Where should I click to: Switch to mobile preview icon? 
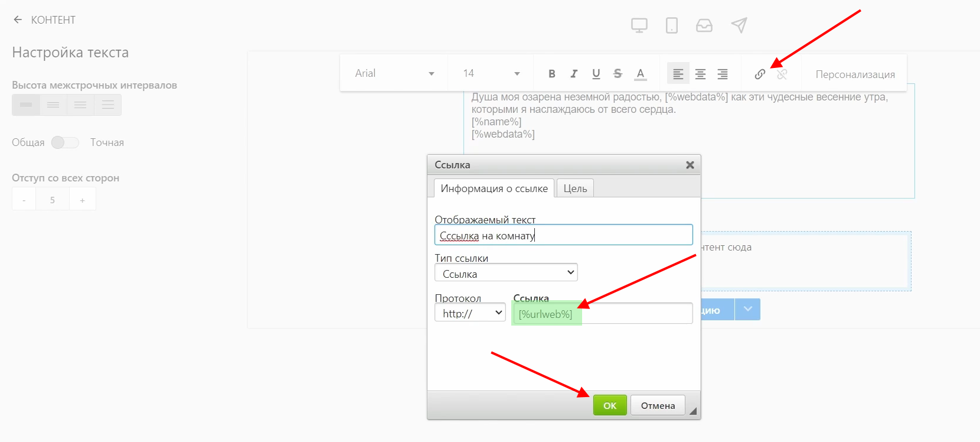tap(671, 25)
